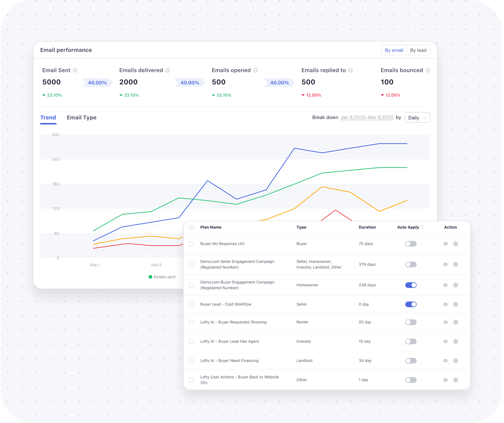Check the Seller Engagement Campaign row checkbox
Viewport: 504px width, 423px height.
191,265
